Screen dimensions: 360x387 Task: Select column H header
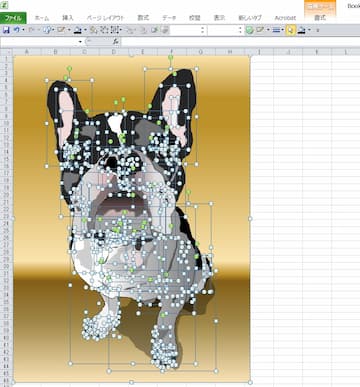pos(230,52)
